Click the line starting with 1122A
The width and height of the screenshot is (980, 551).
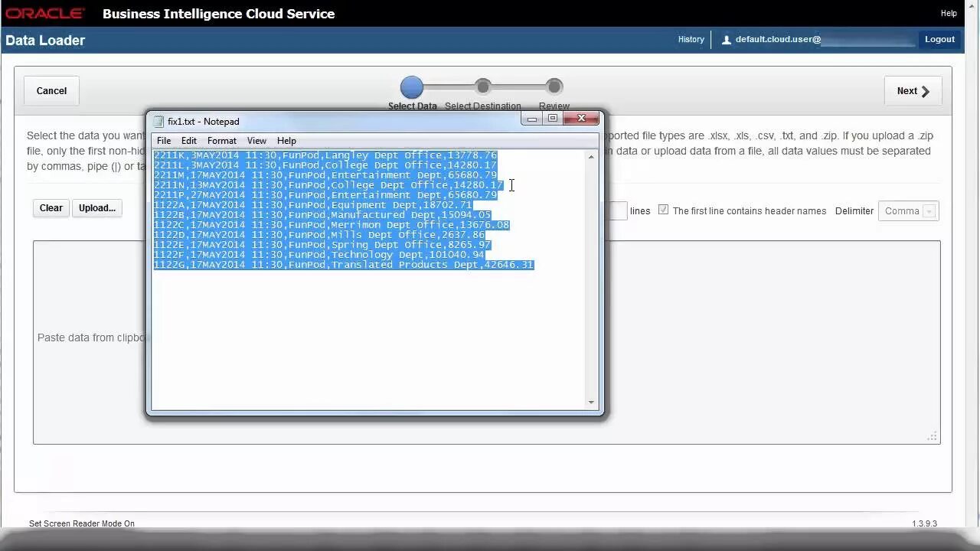click(313, 205)
